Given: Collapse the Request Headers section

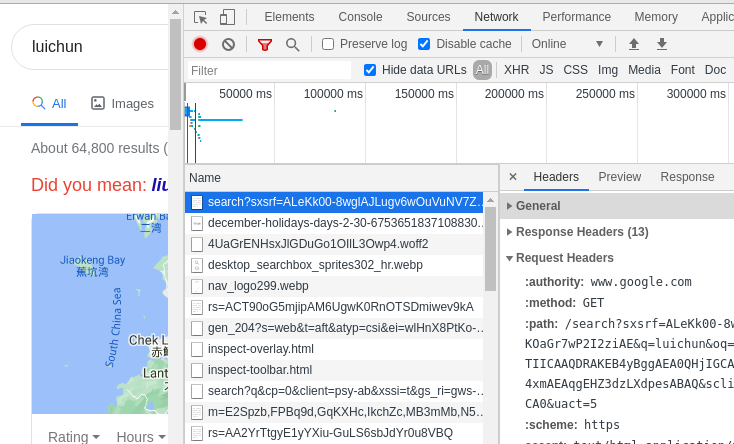Looking at the screenshot, I should click(560, 258).
